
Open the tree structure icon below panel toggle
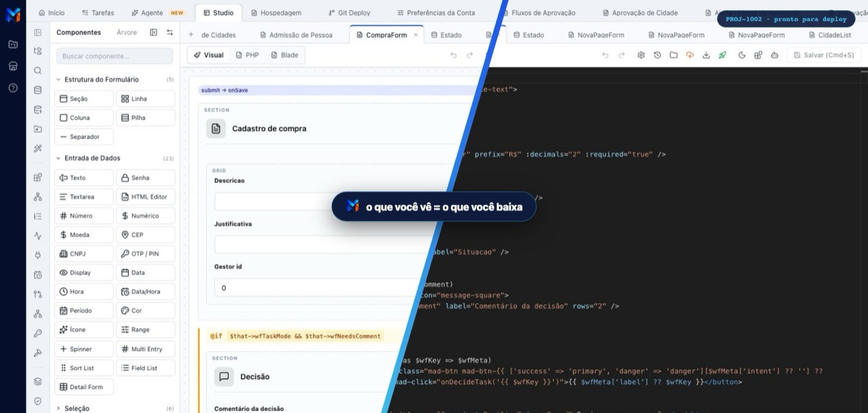(x=38, y=51)
